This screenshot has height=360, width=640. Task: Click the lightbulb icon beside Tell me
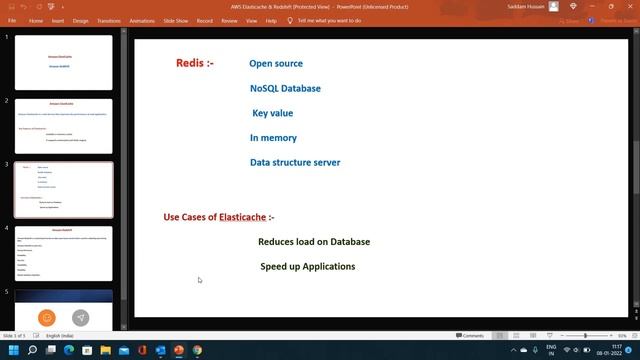point(290,20)
